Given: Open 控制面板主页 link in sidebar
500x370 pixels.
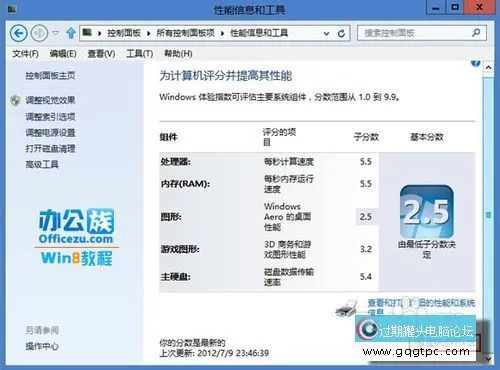Looking at the screenshot, I should point(50,76).
